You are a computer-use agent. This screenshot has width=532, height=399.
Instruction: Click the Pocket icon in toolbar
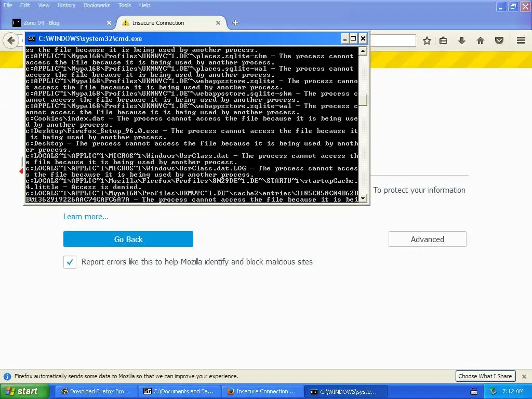[499, 41]
